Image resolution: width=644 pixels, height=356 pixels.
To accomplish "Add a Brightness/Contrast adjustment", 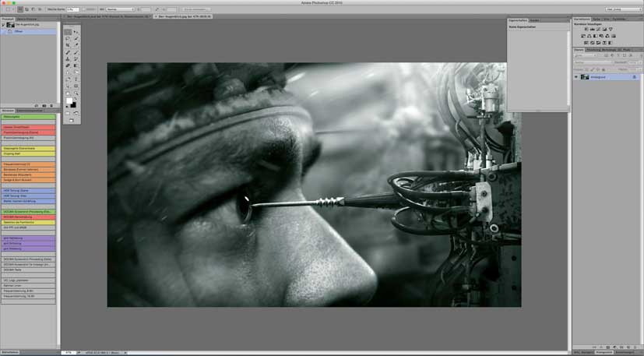I will pos(586,29).
